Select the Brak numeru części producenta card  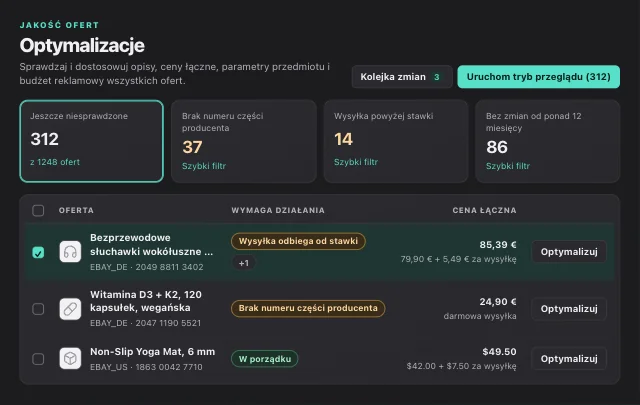pos(244,141)
